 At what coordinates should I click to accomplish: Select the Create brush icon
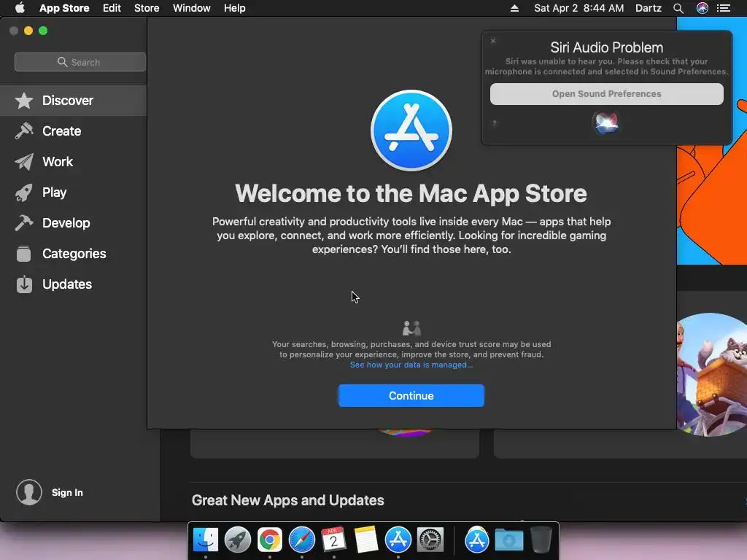(x=24, y=131)
